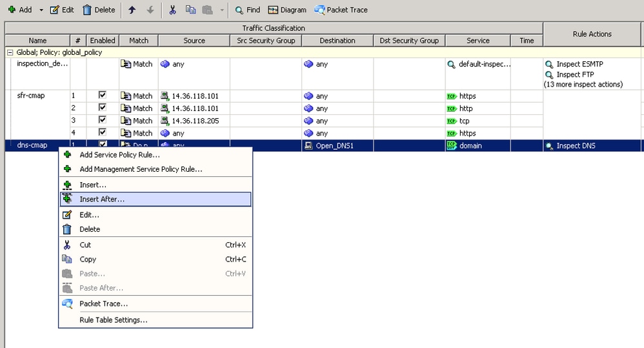Image resolution: width=644 pixels, height=348 pixels.
Task: Toggle Enabled checkbox for sfr-cmap rule 1
Action: (x=102, y=96)
